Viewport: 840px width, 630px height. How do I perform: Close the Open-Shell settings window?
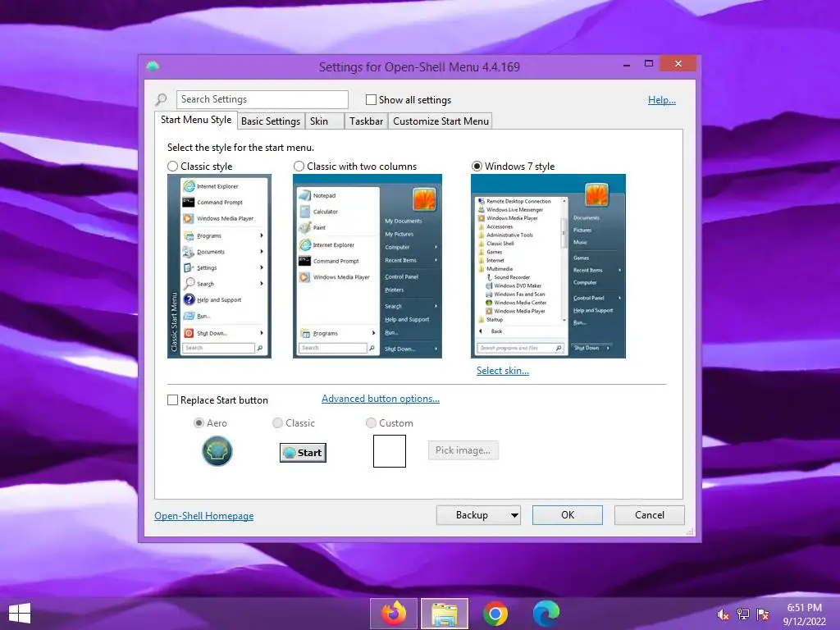(x=678, y=64)
